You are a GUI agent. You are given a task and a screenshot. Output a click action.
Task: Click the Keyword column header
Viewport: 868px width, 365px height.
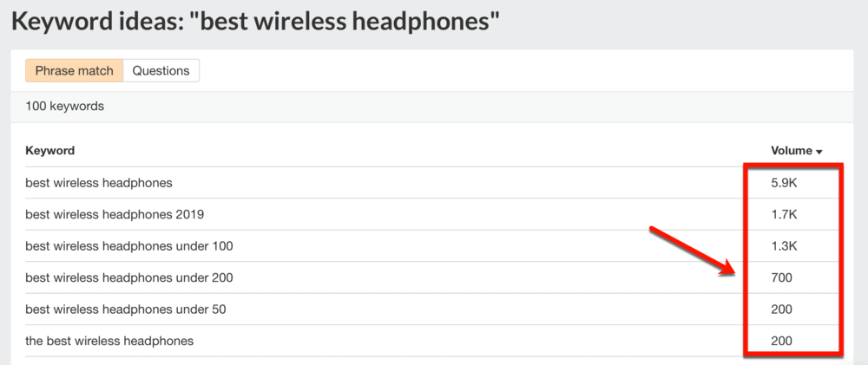50,151
